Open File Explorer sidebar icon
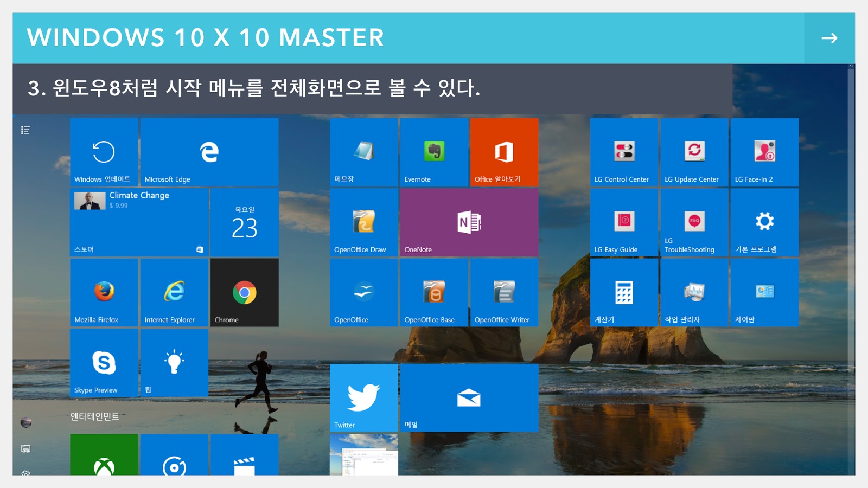The image size is (868, 488). tap(25, 448)
